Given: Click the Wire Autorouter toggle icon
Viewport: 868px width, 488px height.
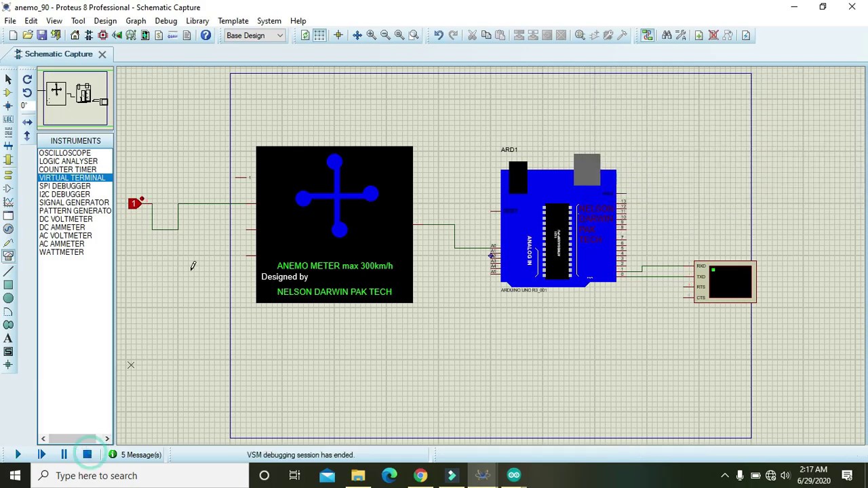Looking at the screenshot, I should pos(647,35).
